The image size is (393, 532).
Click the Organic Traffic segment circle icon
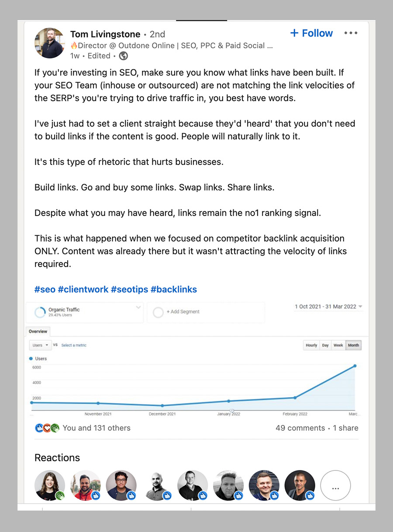coord(40,312)
